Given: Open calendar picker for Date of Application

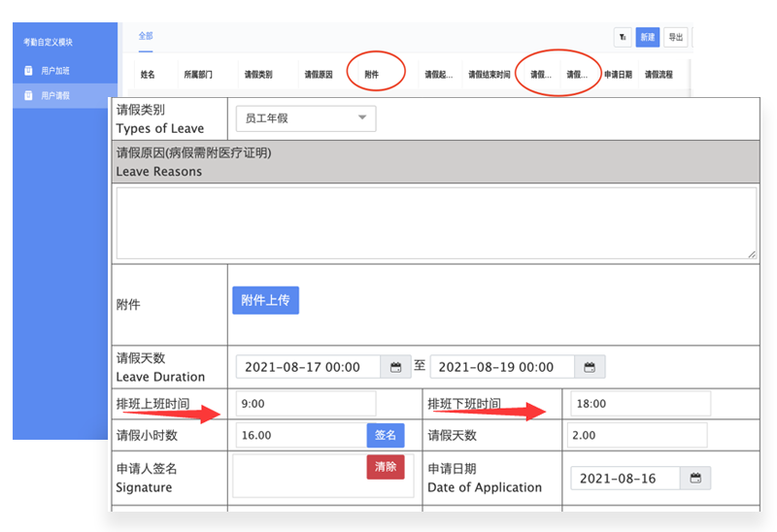Looking at the screenshot, I should [x=695, y=479].
